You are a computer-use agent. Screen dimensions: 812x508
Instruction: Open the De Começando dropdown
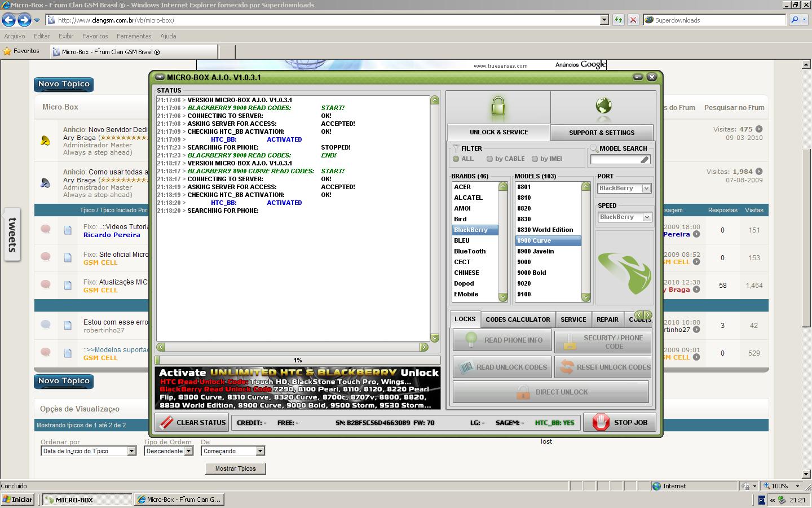260,451
